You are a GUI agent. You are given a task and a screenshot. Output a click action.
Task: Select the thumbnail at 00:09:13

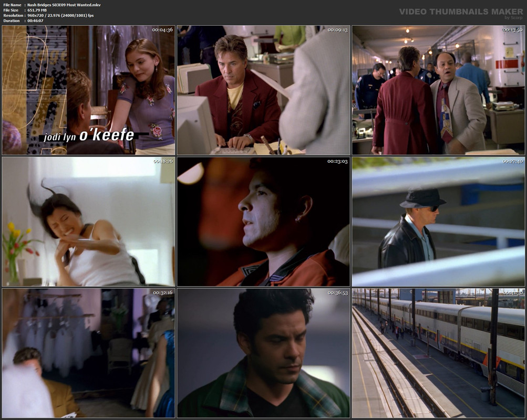(264, 90)
